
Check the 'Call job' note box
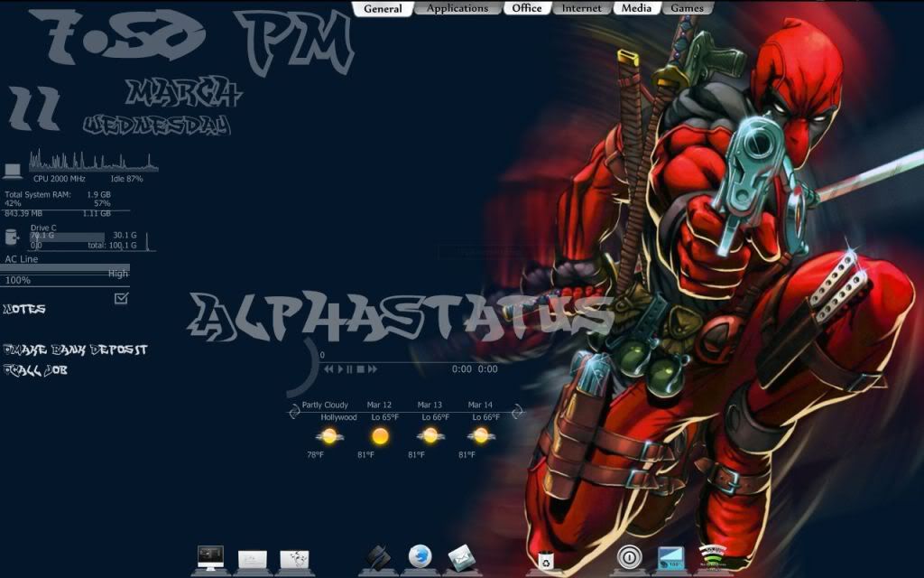[7, 370]
